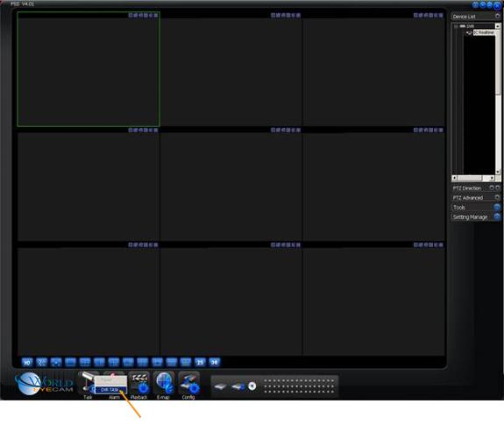Select the DVR TASK popup menu entry

[110, 390]
